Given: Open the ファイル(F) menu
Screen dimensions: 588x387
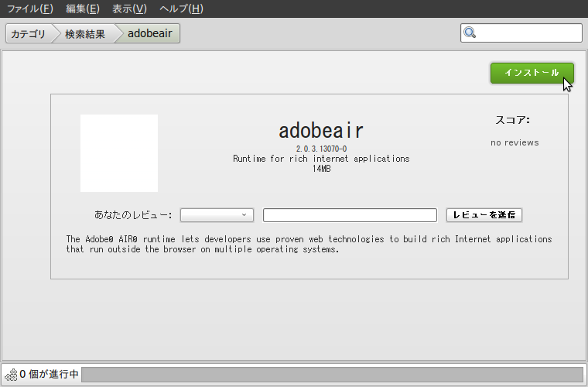Looking at the screenshot, I should (x=30, y=9).
